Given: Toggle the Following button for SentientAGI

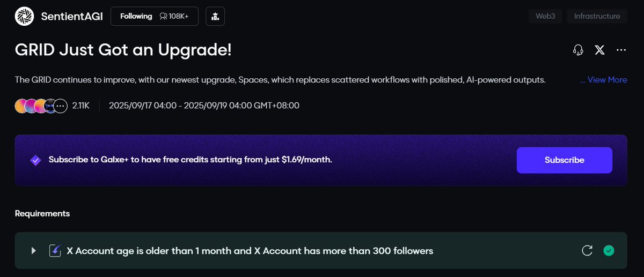Looking at the screenshot, I should pyautogui.click(x=136, y=16).
